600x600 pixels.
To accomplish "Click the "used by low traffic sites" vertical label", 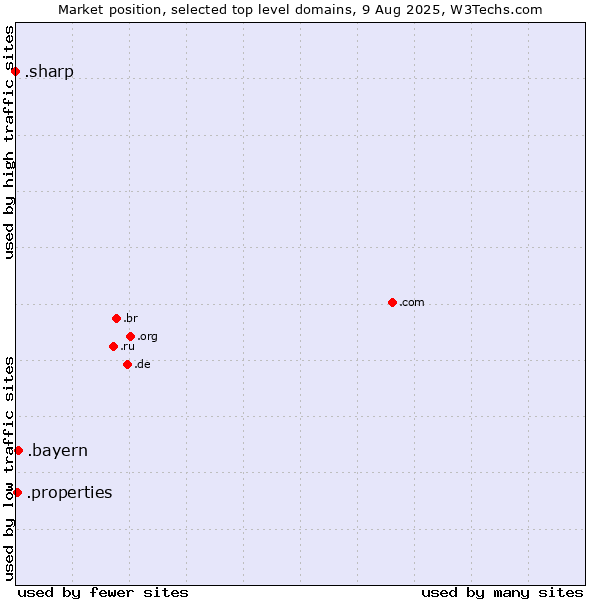I will pos(9,469).
